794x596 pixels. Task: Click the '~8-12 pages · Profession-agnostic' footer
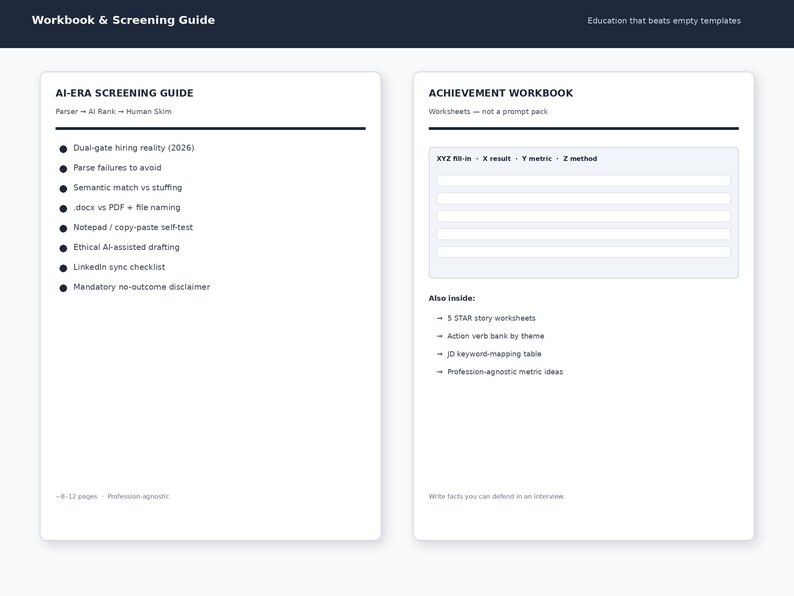[x=112, y=496]
